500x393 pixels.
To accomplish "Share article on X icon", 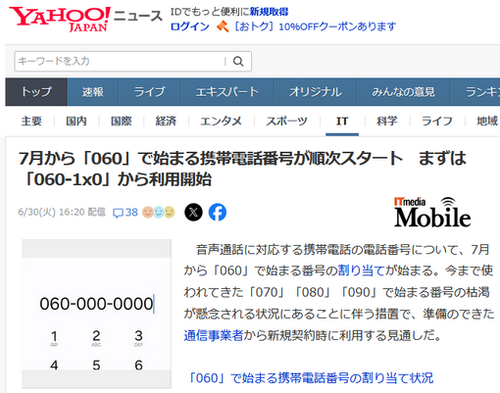I will click(x=194, y=212).
